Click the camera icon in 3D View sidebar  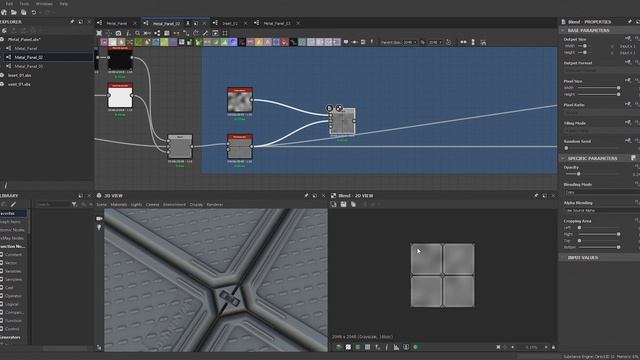[99, 219]
